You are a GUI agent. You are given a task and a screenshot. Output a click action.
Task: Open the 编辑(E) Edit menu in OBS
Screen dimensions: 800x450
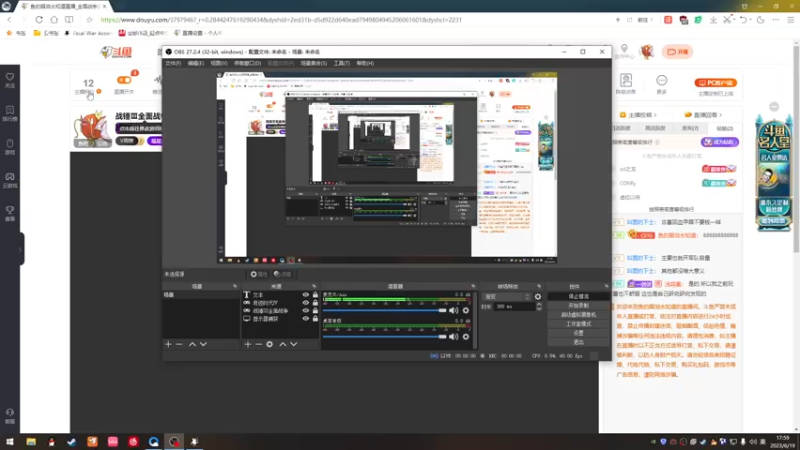[195, 63]
